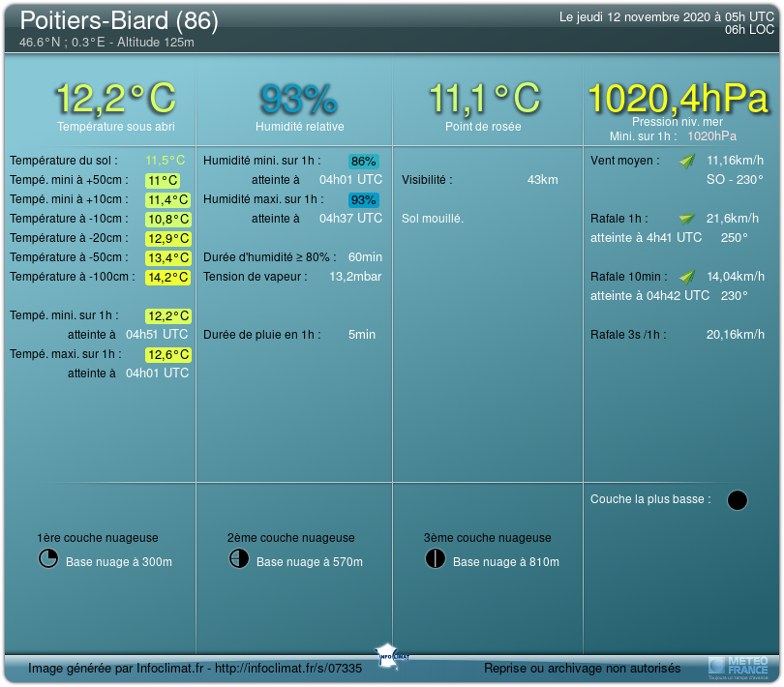Click the Sol mouillé. text

pos(433,219)
